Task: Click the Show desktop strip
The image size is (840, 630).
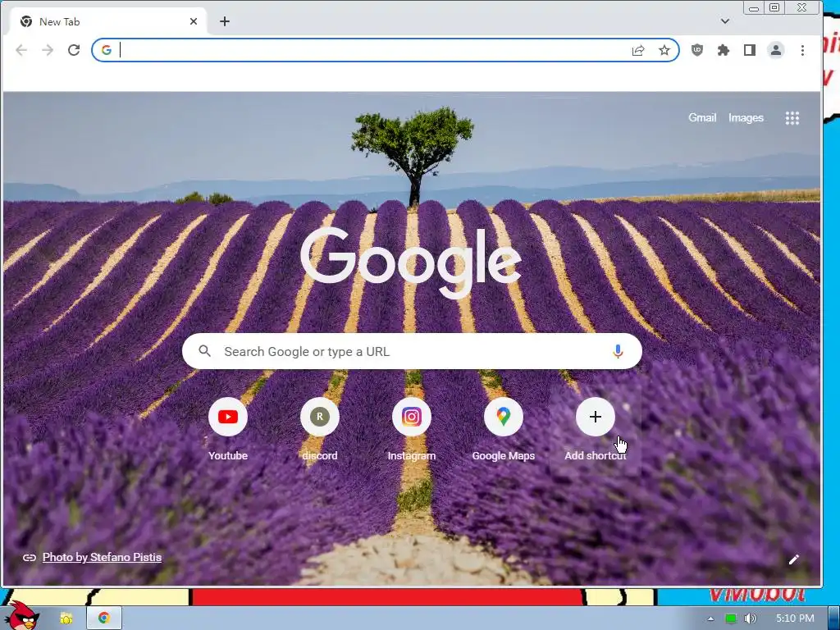Action: [834, 619]
